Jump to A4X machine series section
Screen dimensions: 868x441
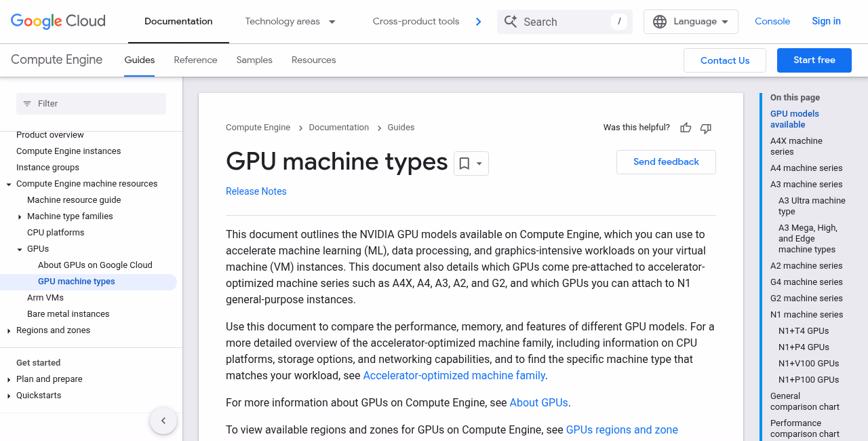coord(796,147)
